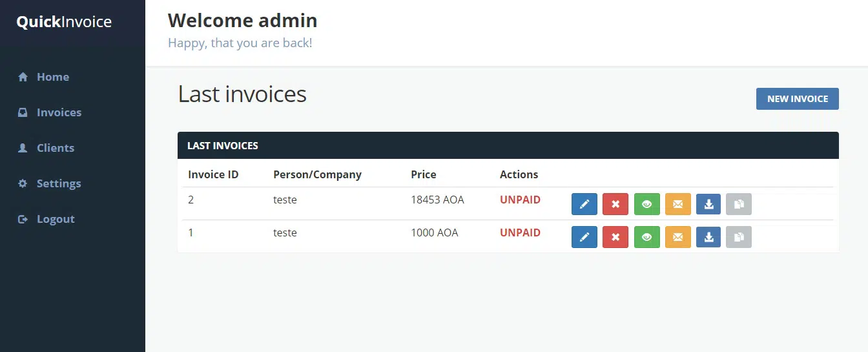Open the Invoices sidebar page
Image resolution: width=868 pixels, height=352 pixels.
pyautogui.click(x=59, y=112)
